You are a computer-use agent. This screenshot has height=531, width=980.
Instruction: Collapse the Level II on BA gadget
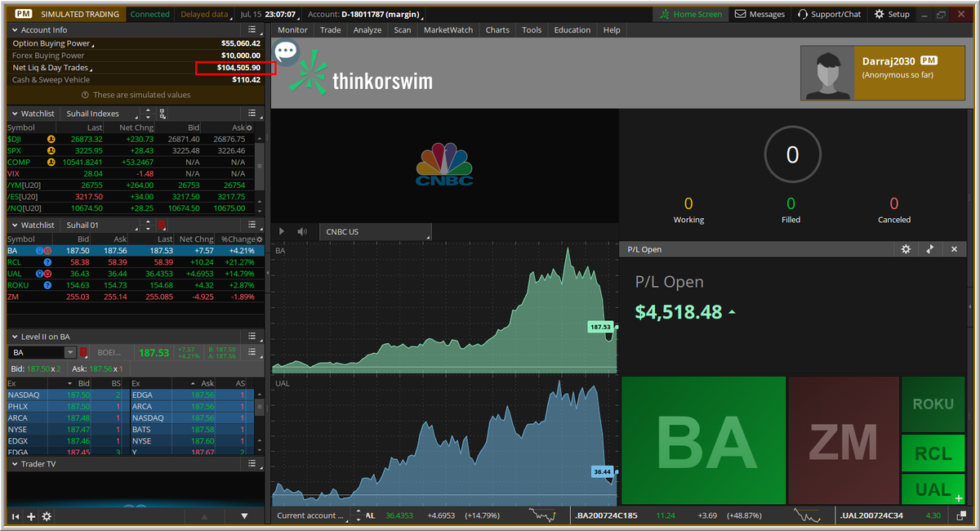[14, 337]
